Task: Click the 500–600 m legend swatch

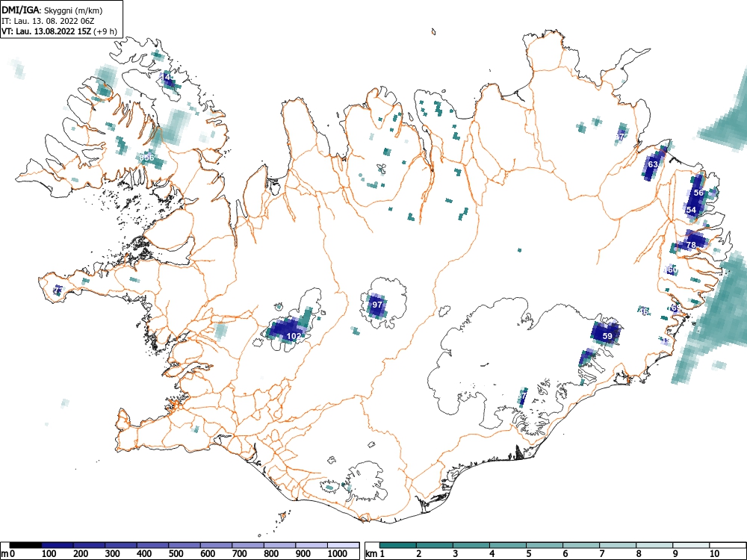Action: (185, 545)
